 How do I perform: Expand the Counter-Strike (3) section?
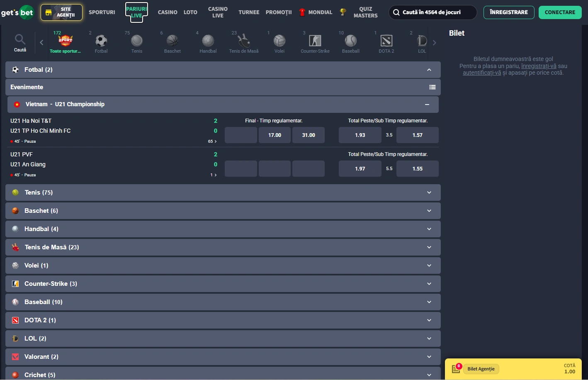click(x=223, y=284)
